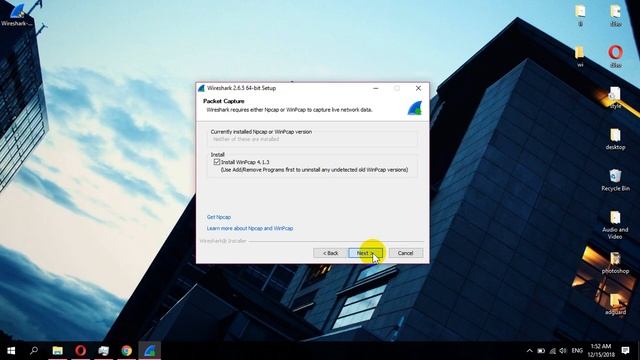Open the Wireshark desktop shortcut
Screen dimensions: 640x360
tap(16, 14)
